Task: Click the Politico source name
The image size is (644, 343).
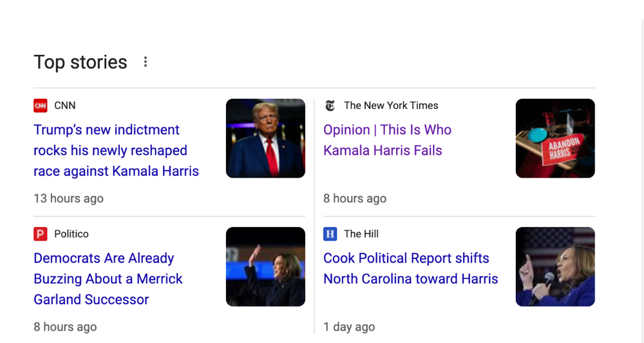Action: click(71, 234)
